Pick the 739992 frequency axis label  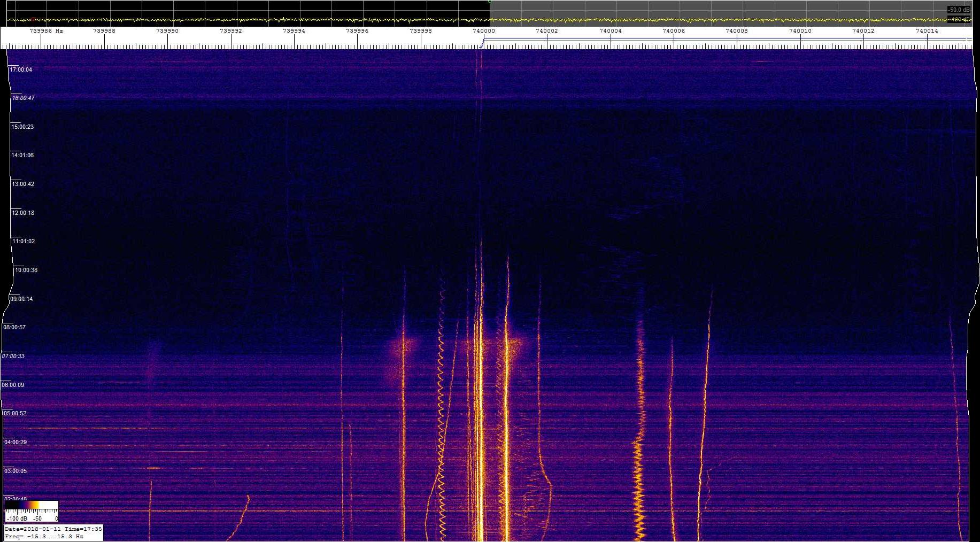pyautogui.click(x=231, y=31)
